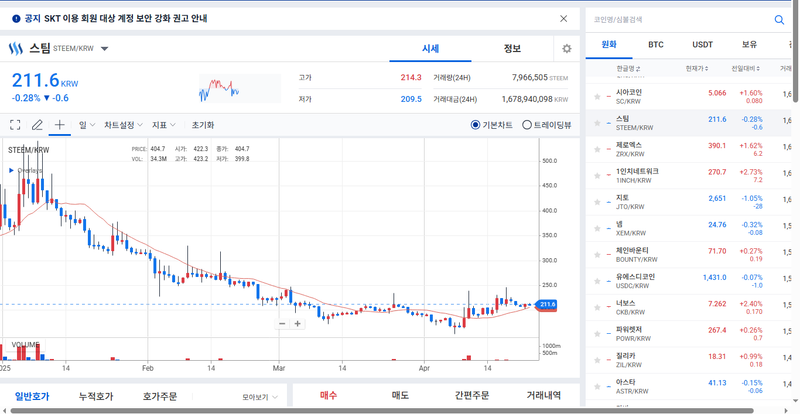
Task: Open the 차트설정 dropdown
Action: (124, 125)
